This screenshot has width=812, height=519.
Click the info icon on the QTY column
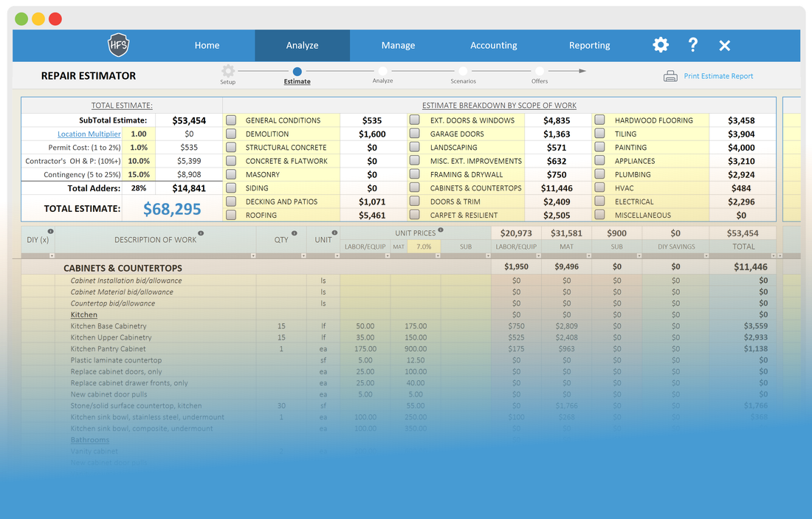[x=294, y=232]
